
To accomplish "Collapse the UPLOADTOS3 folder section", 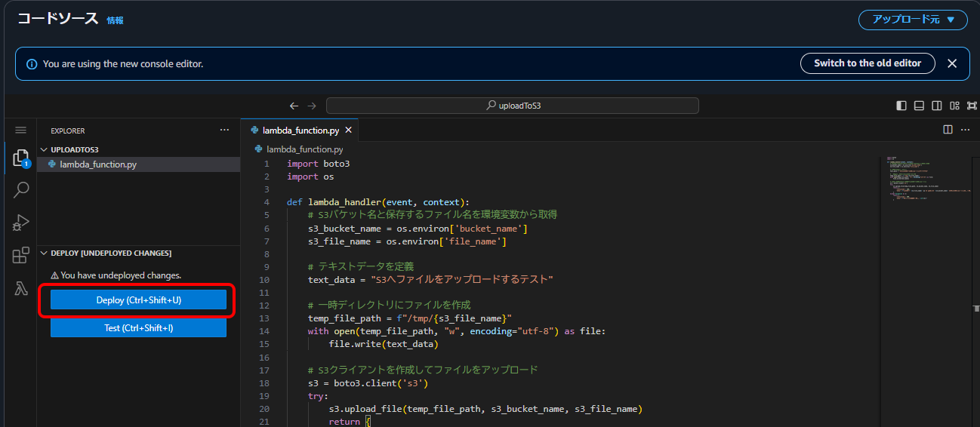I will click(x=139, y=149).
